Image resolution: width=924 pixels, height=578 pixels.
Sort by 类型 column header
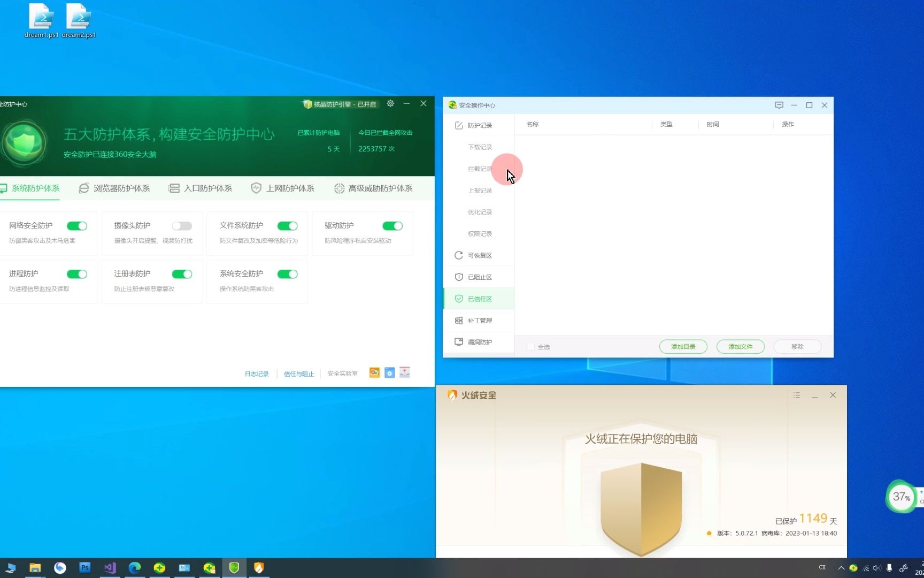coord(666,124)
